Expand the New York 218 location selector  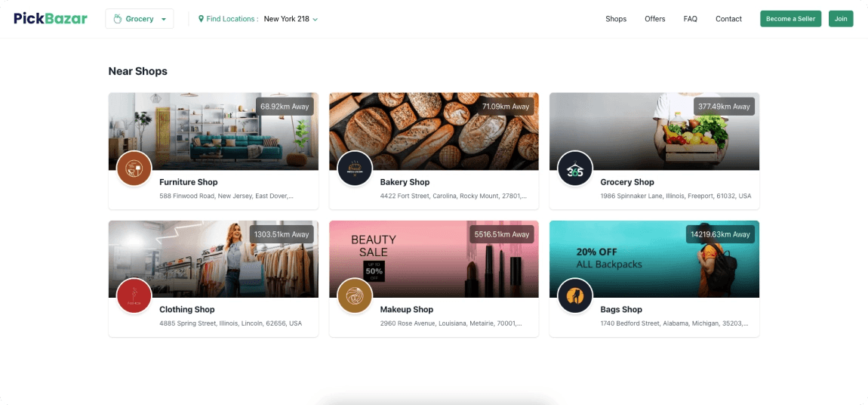point(291,19)
